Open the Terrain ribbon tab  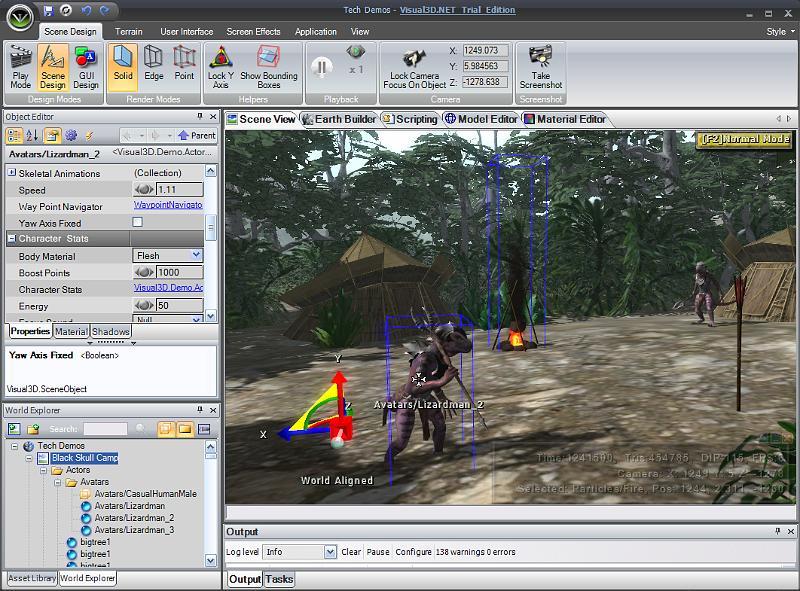click(129, 32)
